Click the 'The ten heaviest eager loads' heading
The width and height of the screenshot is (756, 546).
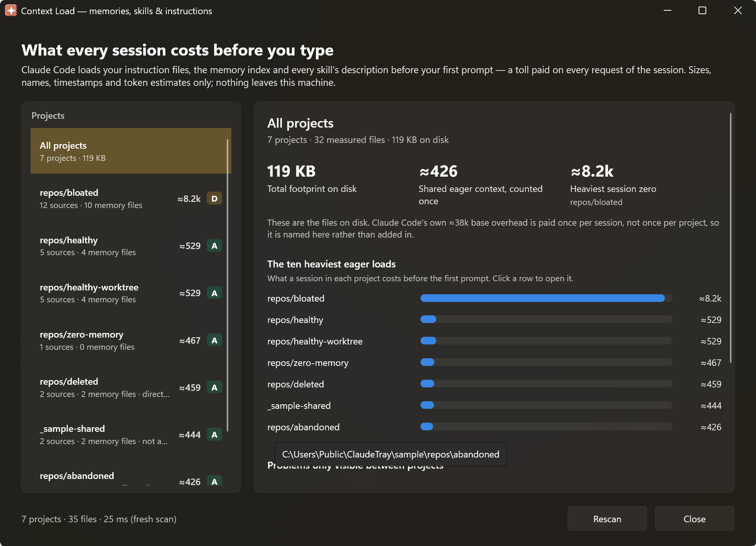click(x=332, y=264)
